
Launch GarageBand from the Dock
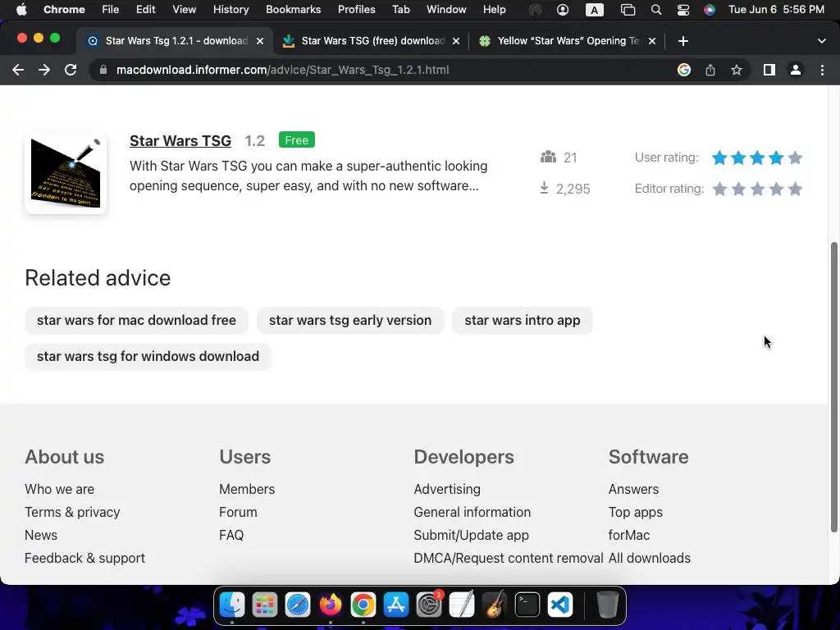495,605
